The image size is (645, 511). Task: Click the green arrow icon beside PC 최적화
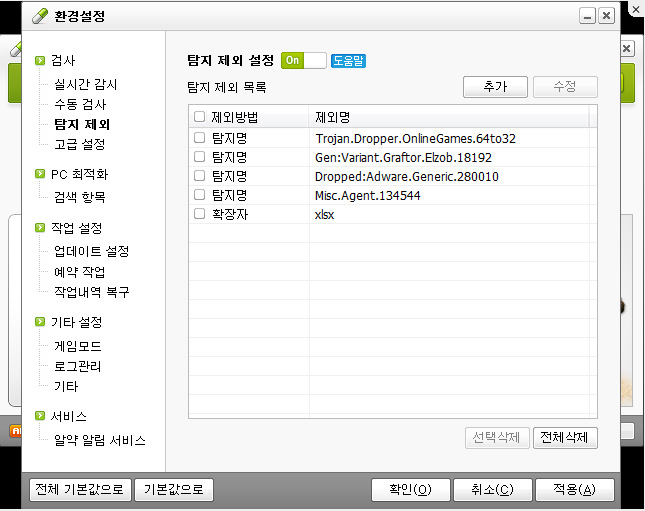40,174
